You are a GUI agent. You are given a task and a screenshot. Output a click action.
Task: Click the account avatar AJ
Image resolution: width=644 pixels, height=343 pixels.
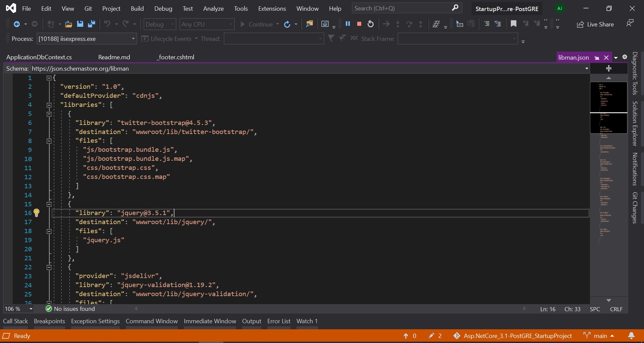tap(559, 8)
